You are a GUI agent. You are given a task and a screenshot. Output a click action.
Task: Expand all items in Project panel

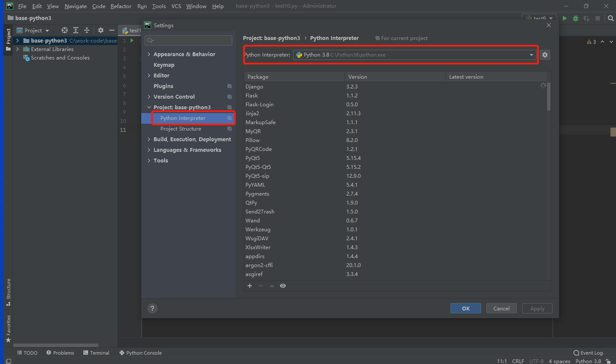[76, 30]
